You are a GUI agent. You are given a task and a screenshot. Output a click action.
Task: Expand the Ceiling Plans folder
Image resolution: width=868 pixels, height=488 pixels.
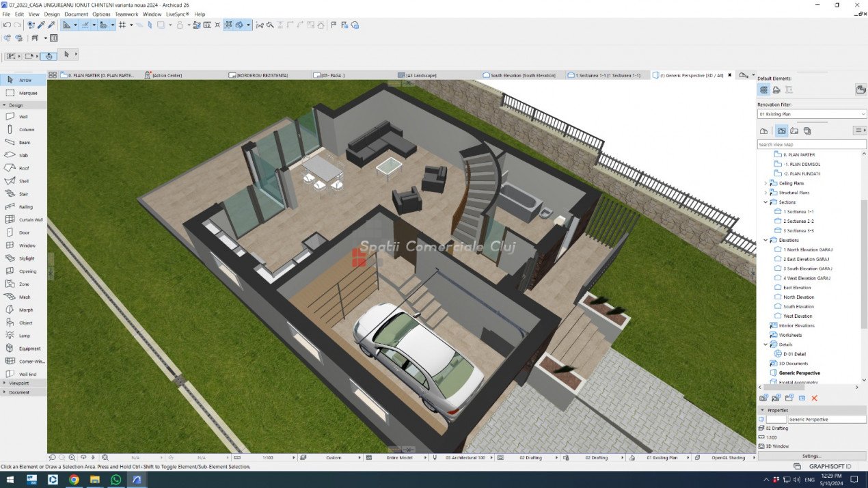765,183
